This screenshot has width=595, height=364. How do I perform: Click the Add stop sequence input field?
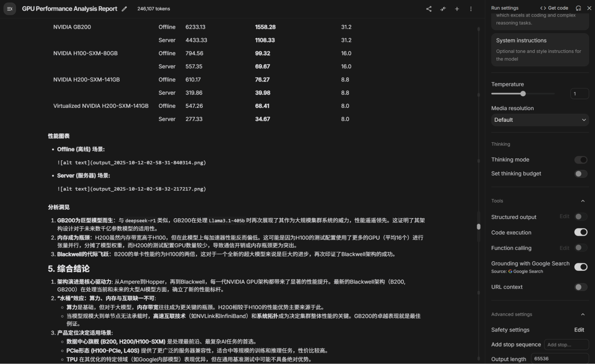566,345
